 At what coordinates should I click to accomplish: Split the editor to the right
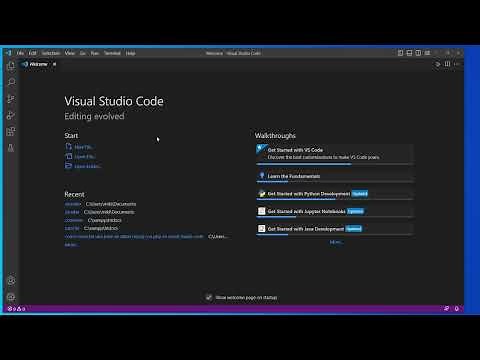447,64
